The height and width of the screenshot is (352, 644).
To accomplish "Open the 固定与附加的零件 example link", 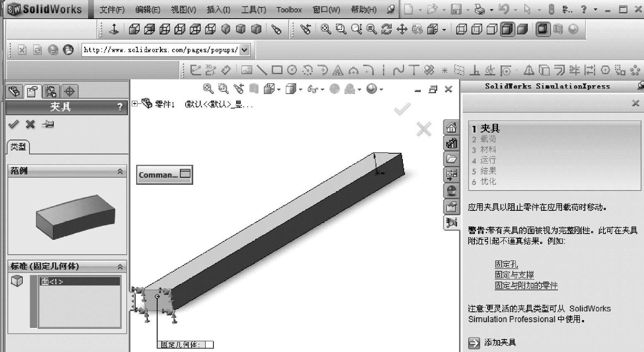I will (x=526, y=285).
